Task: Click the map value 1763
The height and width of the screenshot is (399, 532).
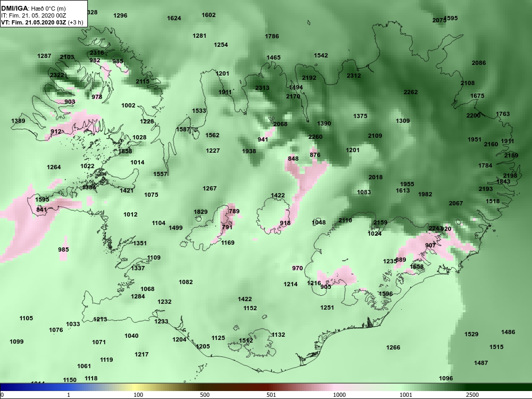Action: (503, 114)
